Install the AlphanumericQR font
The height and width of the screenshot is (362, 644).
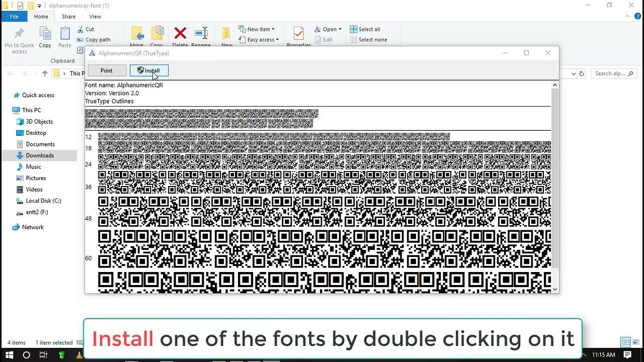[x=149, y=71]
